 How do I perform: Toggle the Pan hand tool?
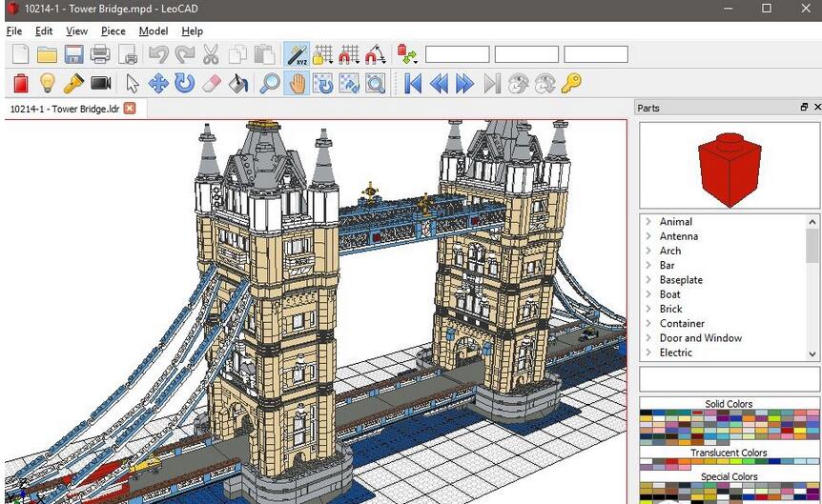[x=298, y=84]
